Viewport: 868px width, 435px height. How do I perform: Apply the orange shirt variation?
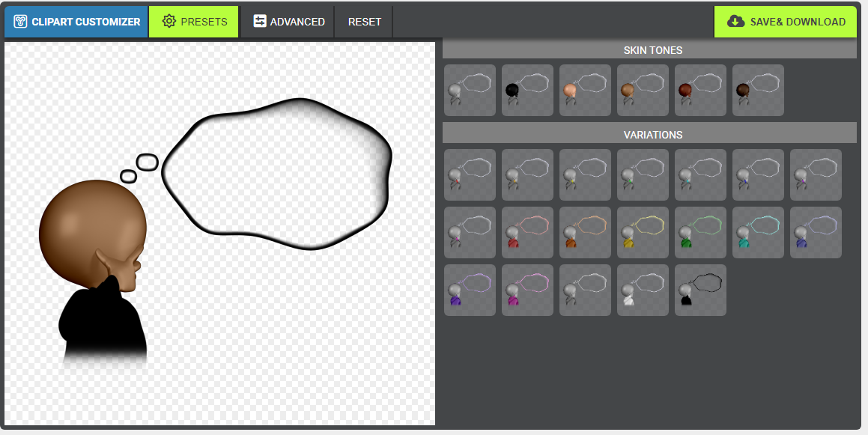tap(585, 233)
